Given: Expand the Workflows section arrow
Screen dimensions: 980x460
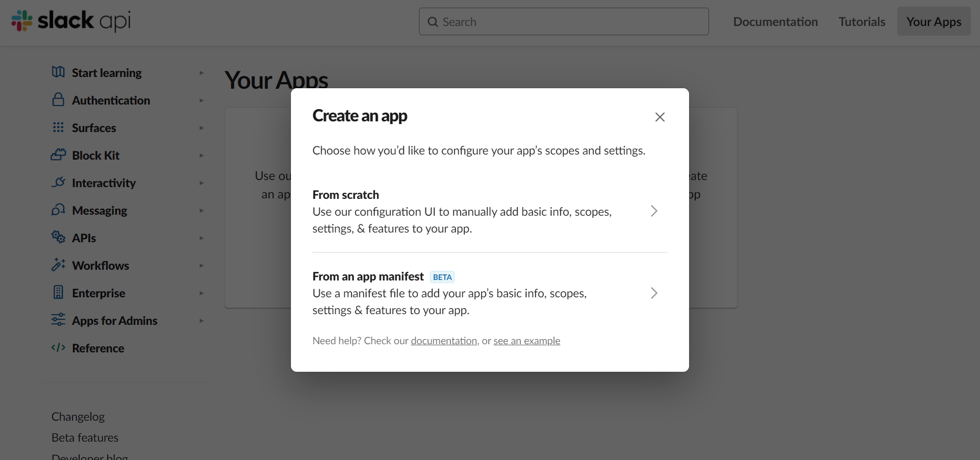Looking at the screenshot, I should click(x=202, y=266).
